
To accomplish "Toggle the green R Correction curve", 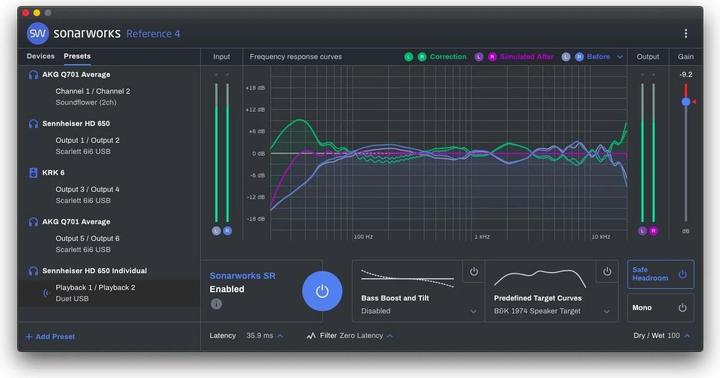I will 422,57.
